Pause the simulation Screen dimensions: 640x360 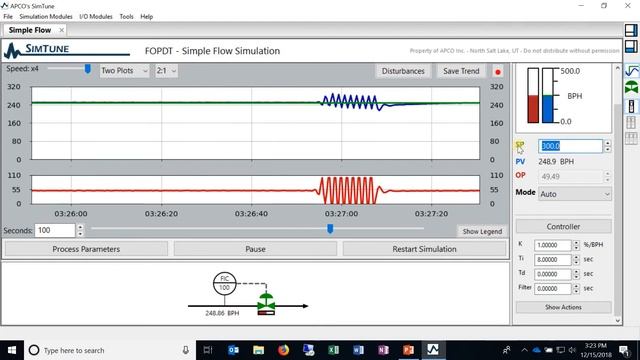tap(256, 249)
